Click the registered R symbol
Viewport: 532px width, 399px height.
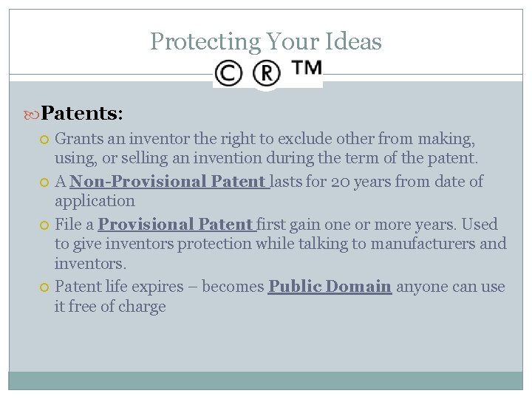(x=267, y=73)
